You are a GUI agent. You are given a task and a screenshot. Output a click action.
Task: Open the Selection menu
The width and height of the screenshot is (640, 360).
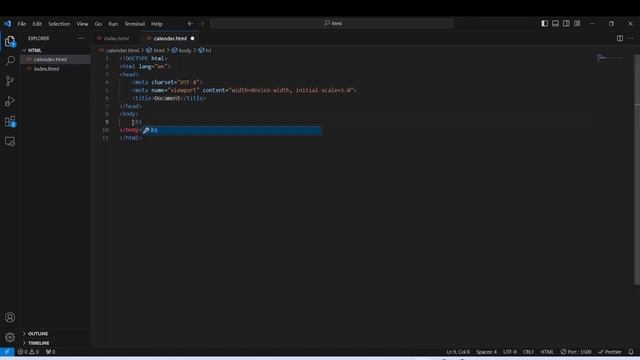(x=59, y=24)
